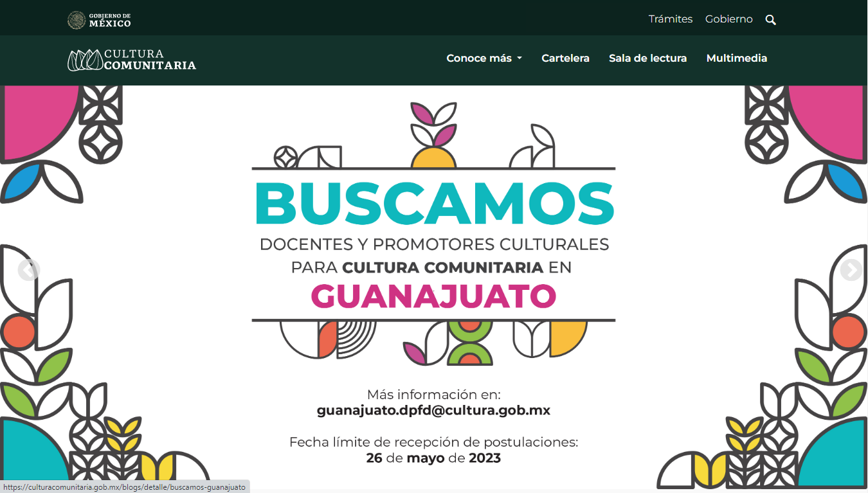868x493 pixels.
Task: Visit the Gobierno link in top bar
Action: tap(728, 19)
